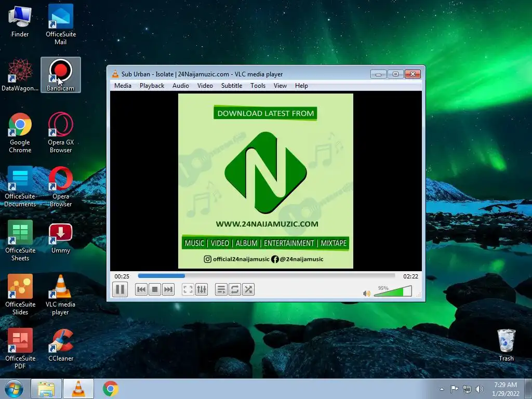
Task: Click the album art video area
Action: [265, 181]
